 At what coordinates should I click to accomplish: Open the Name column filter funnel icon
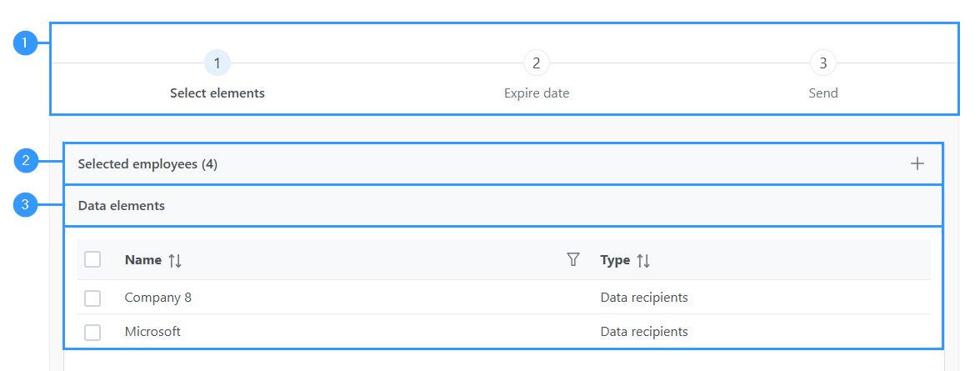[572, 259]
